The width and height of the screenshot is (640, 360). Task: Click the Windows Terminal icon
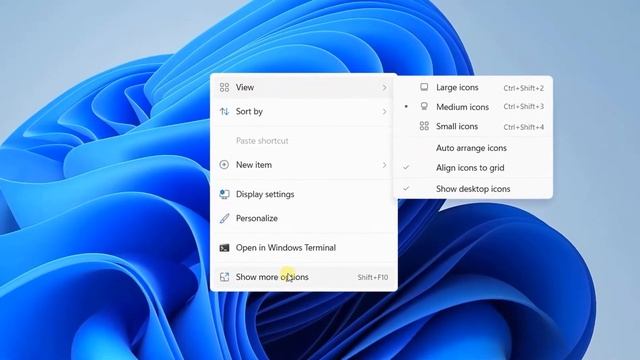click(224, 248)
